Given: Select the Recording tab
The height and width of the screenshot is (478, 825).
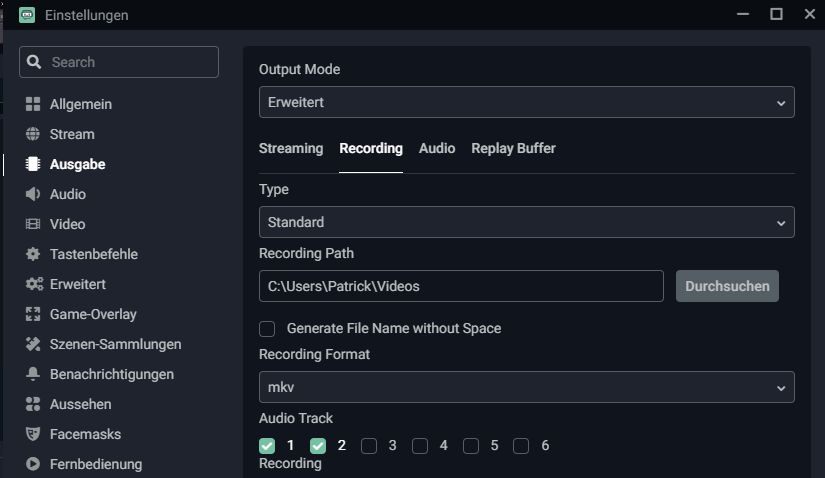Looking at the screenshot, I should 371,148.
